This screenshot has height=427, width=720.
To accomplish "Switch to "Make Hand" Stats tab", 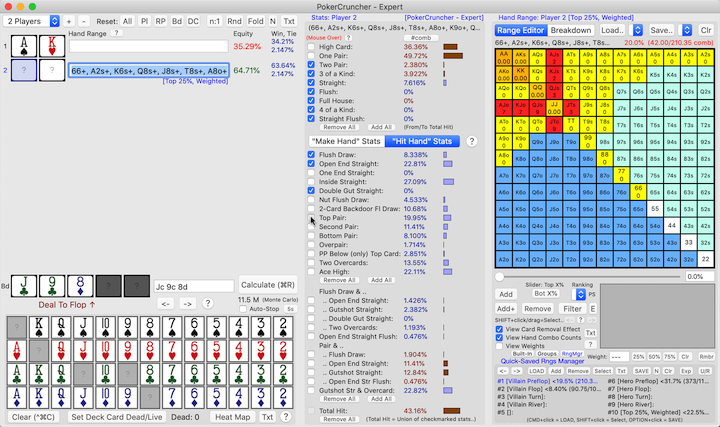I will (346, 141).
